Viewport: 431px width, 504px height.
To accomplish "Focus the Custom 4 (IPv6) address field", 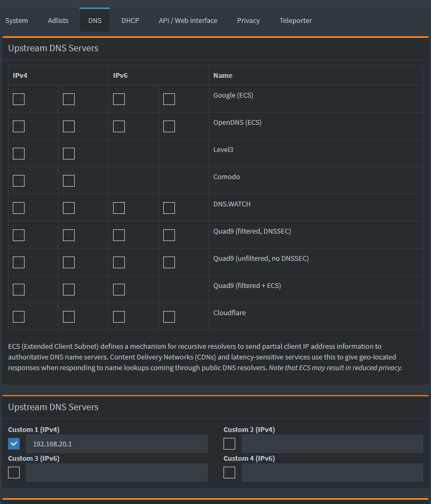I will [332, 473].
